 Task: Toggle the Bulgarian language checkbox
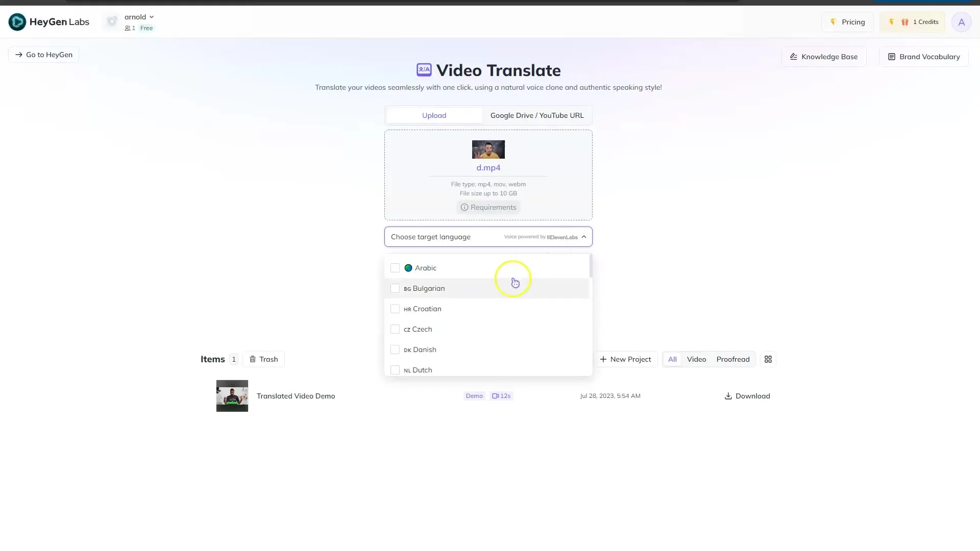[x=395, y=288]
